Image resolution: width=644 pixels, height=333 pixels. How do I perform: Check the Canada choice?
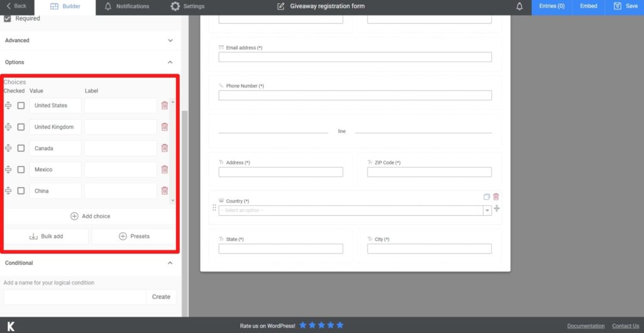pos(21,148)
